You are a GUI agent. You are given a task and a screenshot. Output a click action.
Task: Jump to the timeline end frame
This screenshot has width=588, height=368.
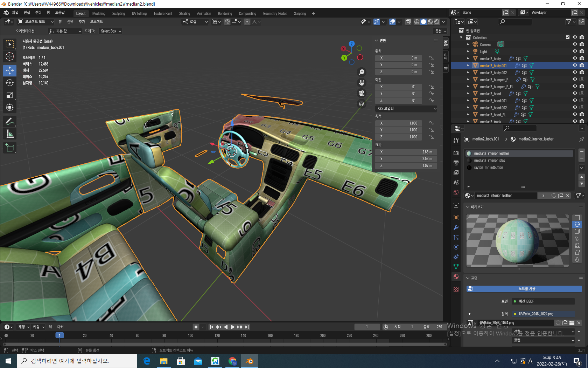[247, 327]
